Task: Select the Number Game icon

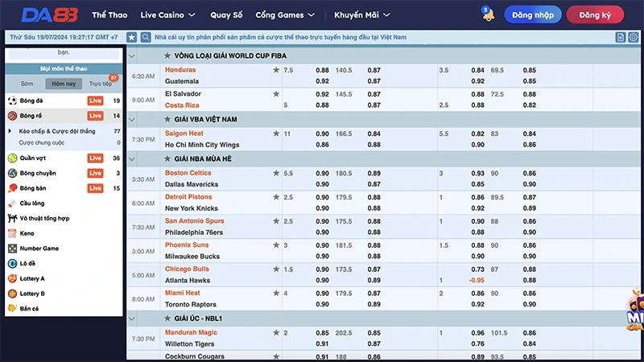Action: point(12,249)
